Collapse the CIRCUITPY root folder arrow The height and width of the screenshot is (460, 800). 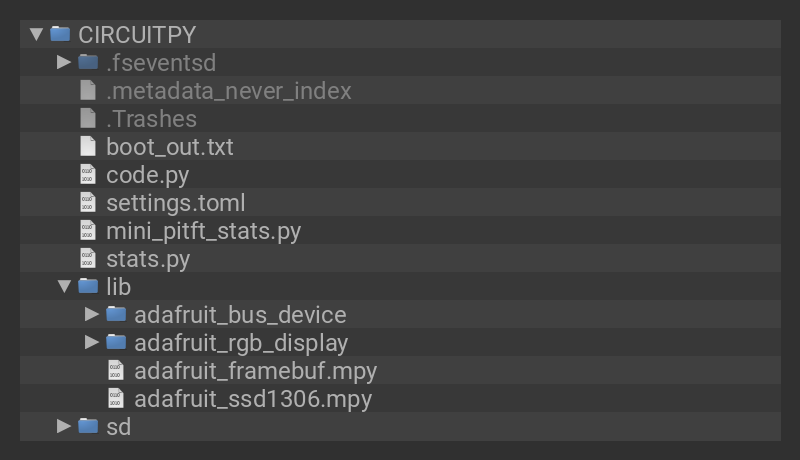point(37,34)
